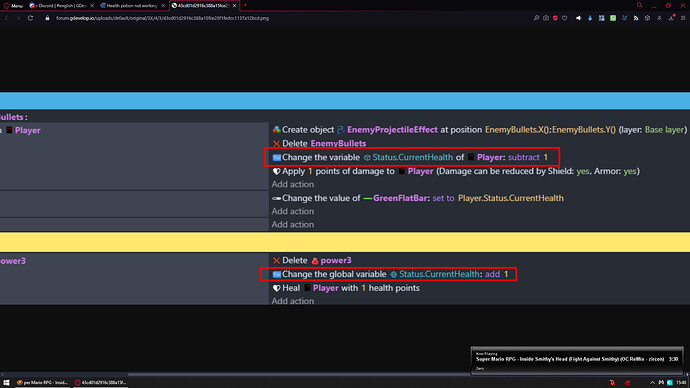Click EnemyProjectileEffect object name
This screenshot has height=388, width=690.
[x=392, y=130]
